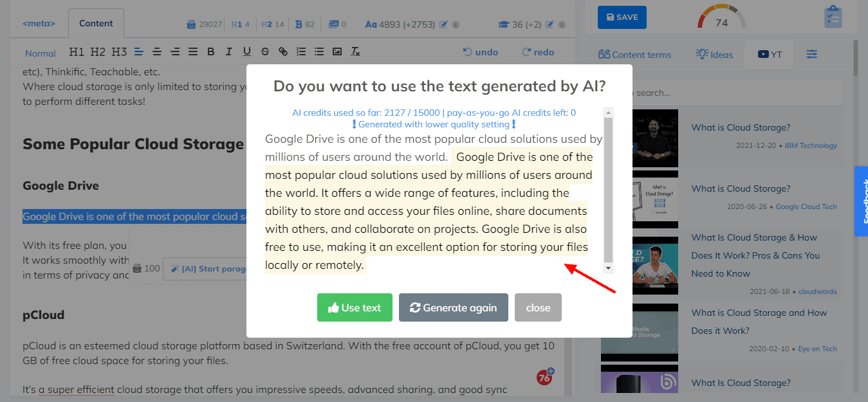
Task: Insert a numbered list
Action: pos(301,52)
